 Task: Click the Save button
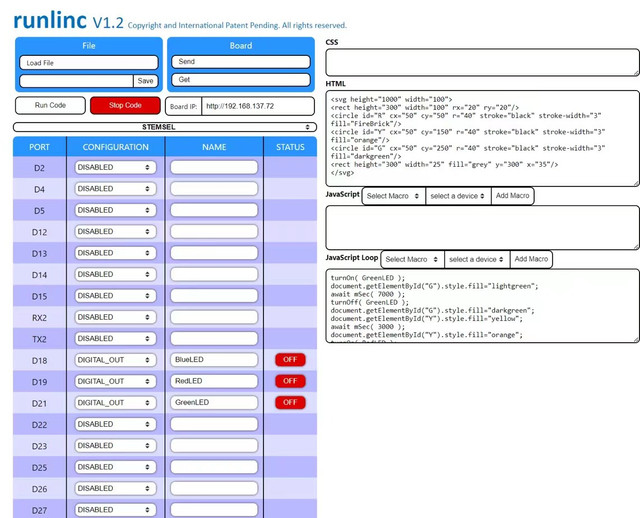[x=146, y=81]
